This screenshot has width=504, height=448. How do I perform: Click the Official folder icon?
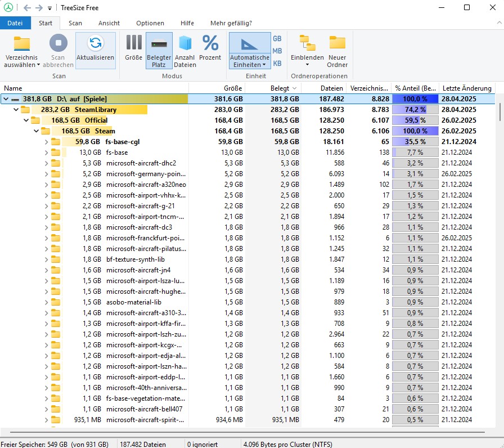[35, 120]
